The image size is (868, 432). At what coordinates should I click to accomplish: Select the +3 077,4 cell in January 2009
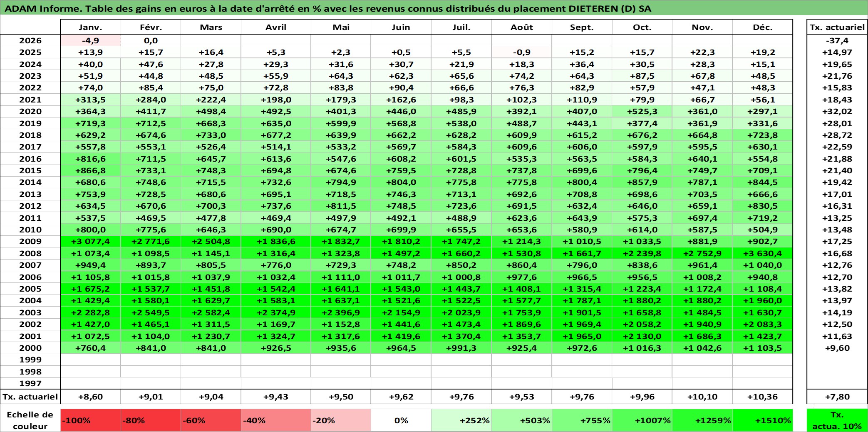tap(91, 241)
